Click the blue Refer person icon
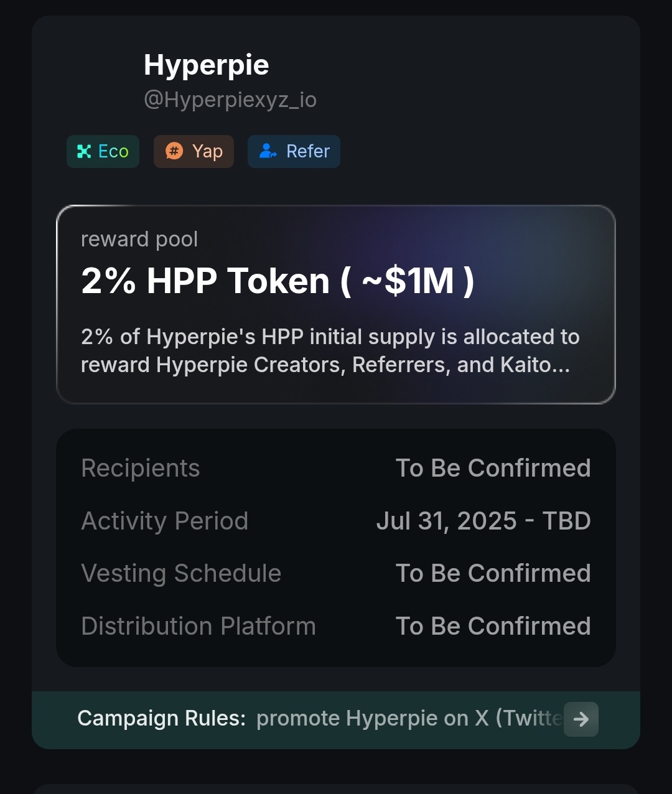This screenshot has width=672, height=794. (268, 151)
